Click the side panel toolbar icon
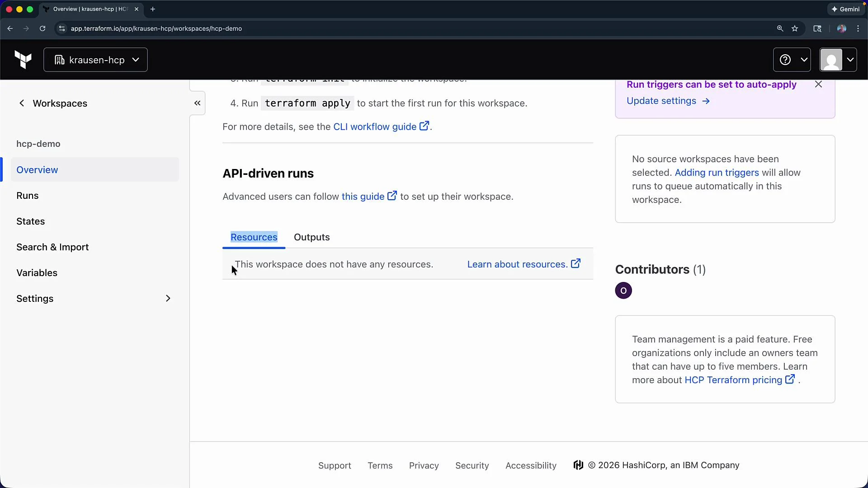 pyautogui.click(x=817, y=28)
